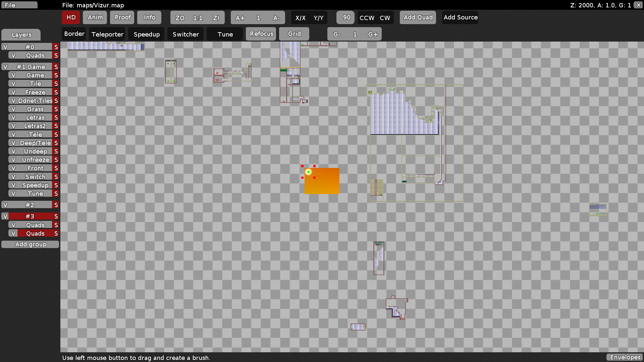Image resolution: width=644 pixels, height=362 pixels.
Task: Increase animation speed with A+
Action: coord(240,18)
